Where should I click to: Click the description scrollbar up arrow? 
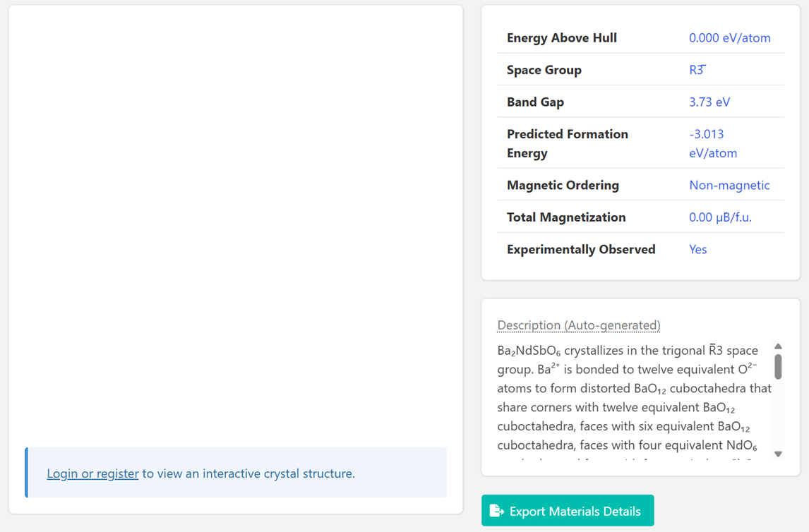tap(778, 346)
